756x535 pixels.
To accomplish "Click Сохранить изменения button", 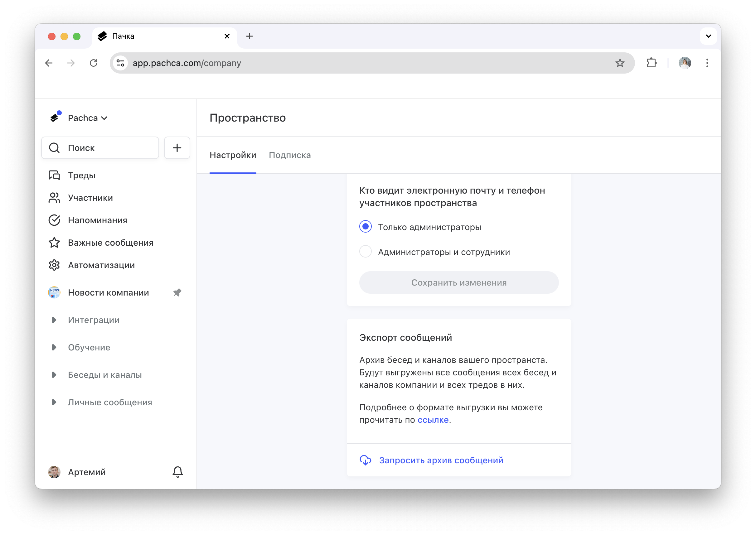I will [x=459, y=283].
